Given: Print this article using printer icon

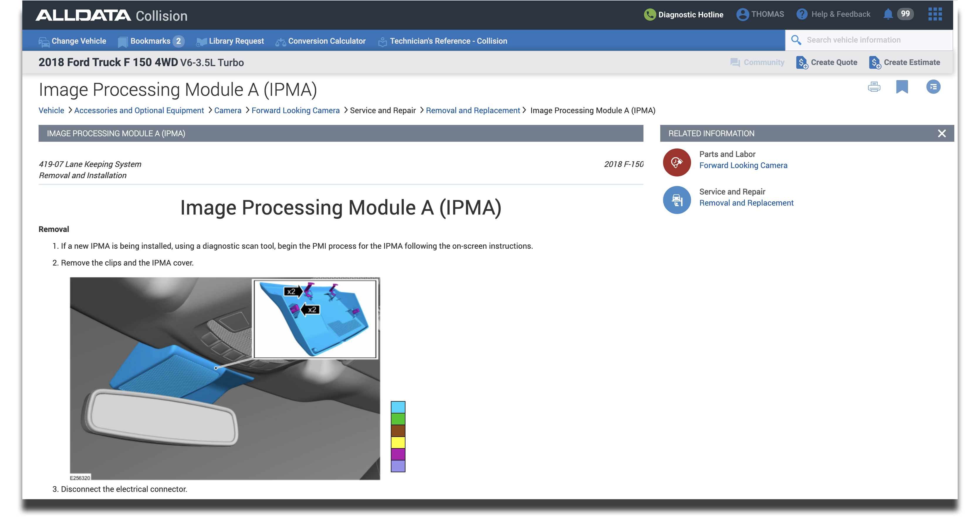Looking at the screenshot, I should [x=874, y=87].
